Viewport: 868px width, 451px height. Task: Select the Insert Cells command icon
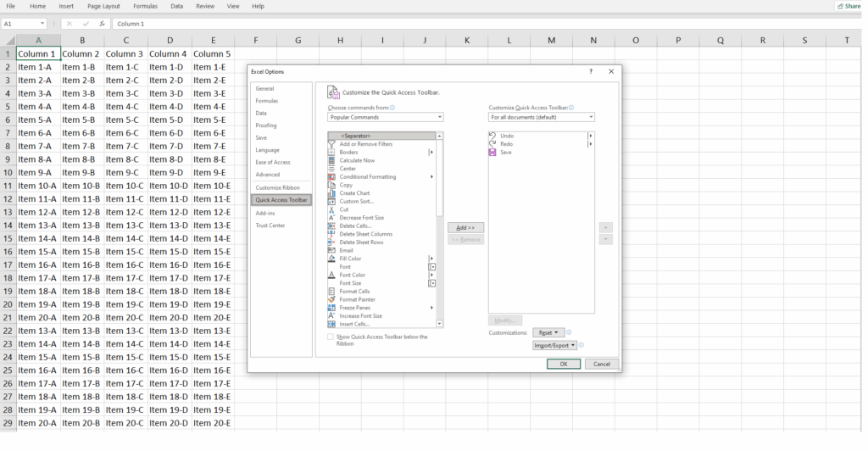[331, 324]
